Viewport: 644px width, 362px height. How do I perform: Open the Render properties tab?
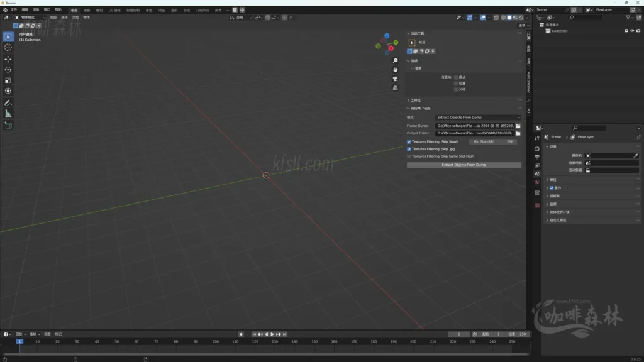click(536, 149)
